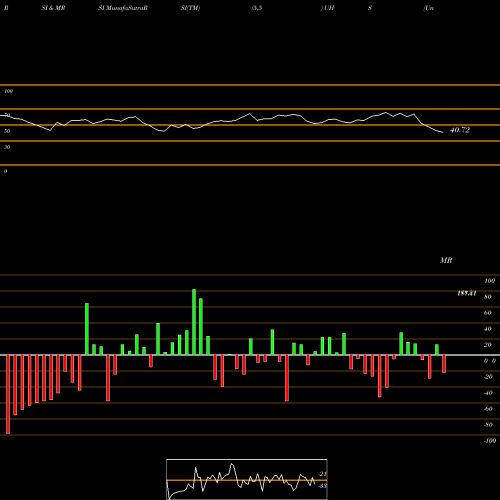Viewport: 500px width, 500px height.
Task: Click the RSI left axis label 100
Action: coord(8,91)
